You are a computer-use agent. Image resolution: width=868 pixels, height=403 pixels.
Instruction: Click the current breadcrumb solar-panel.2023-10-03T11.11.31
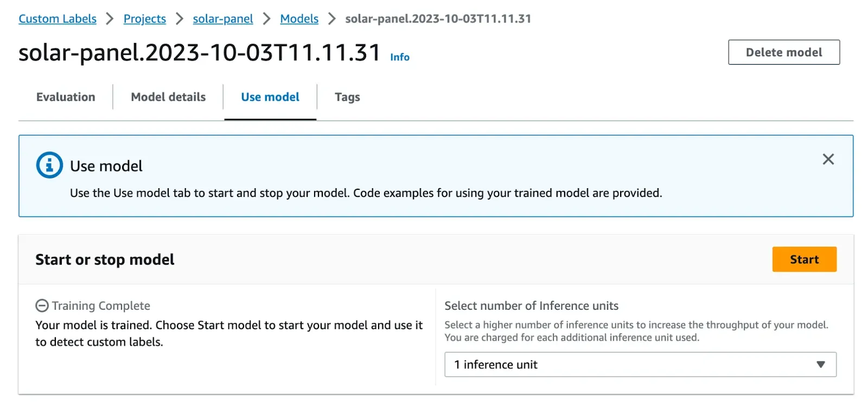tap(438, 18)
